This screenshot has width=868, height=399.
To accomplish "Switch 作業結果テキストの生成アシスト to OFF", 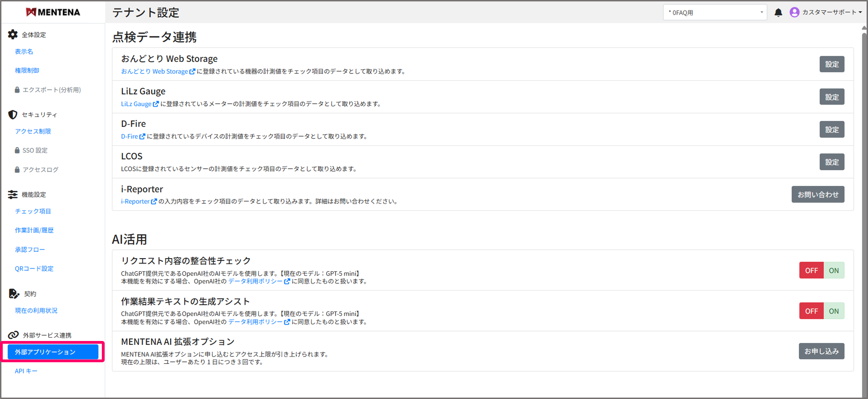I will [x=811, y=311].
